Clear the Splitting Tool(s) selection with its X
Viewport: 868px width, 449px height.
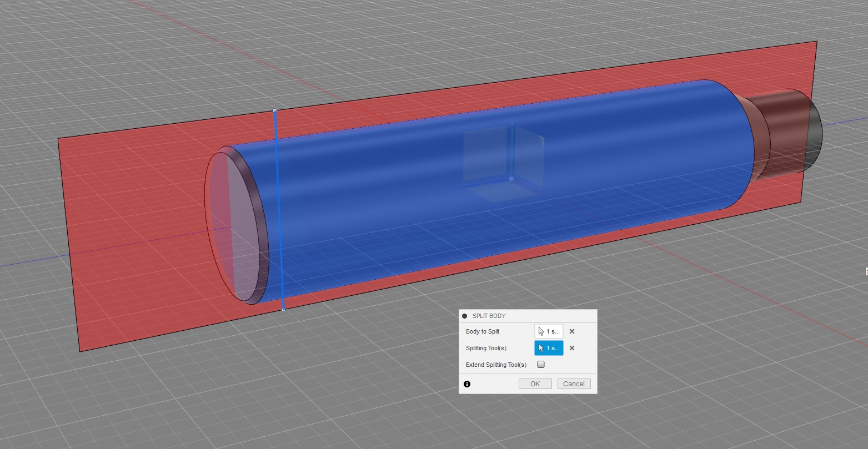[x=572, y=348]
